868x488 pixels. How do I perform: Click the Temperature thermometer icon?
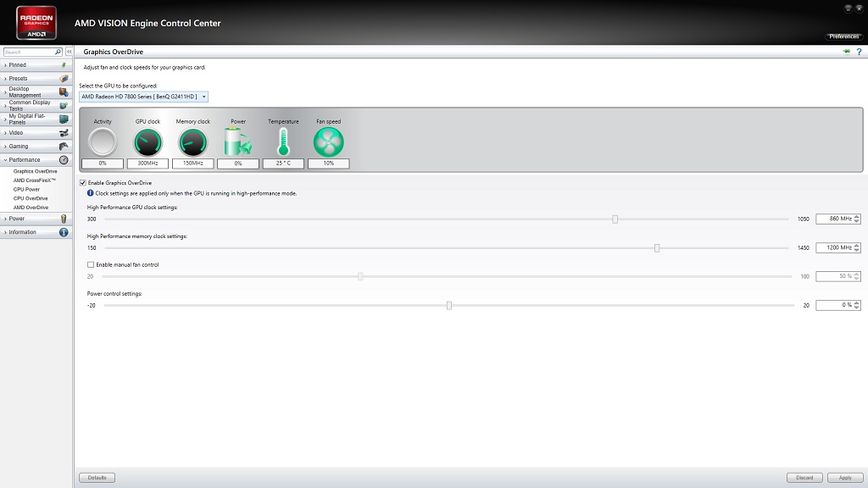coord(283,142)
